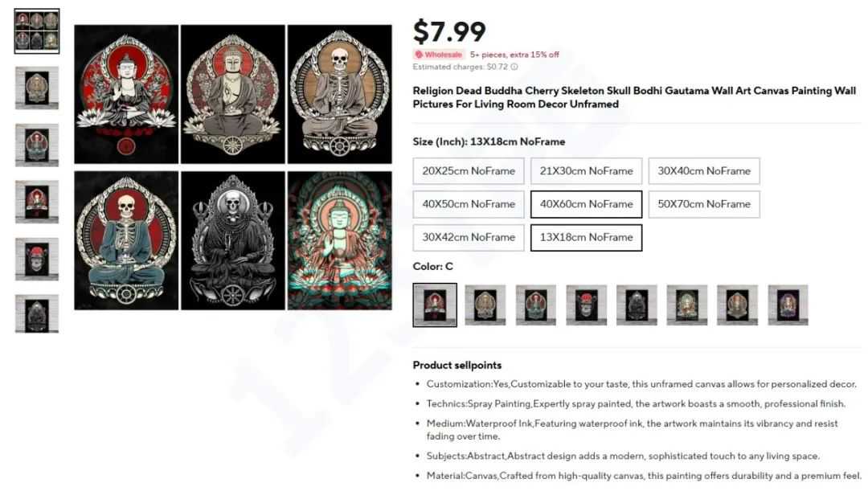Select the 20X25cm NoFrame size
The image size is (868, 491).
[x=469, y=171]
